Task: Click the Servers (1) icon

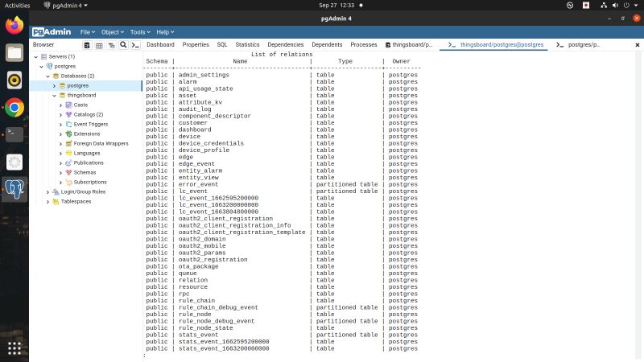Action: [44, 56]
